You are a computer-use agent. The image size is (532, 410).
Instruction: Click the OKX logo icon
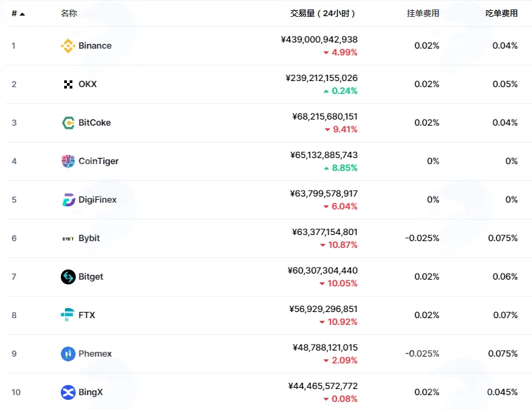tap(68, 84)
